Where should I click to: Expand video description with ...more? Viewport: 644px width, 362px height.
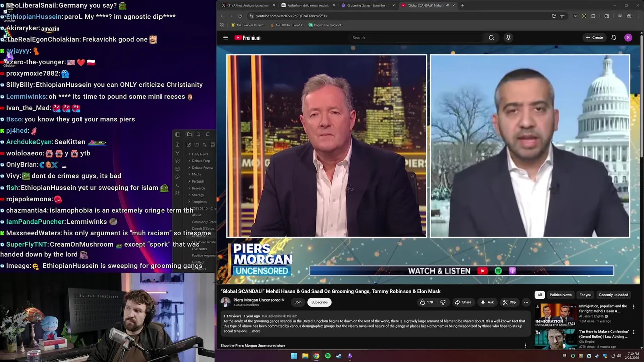255,331
